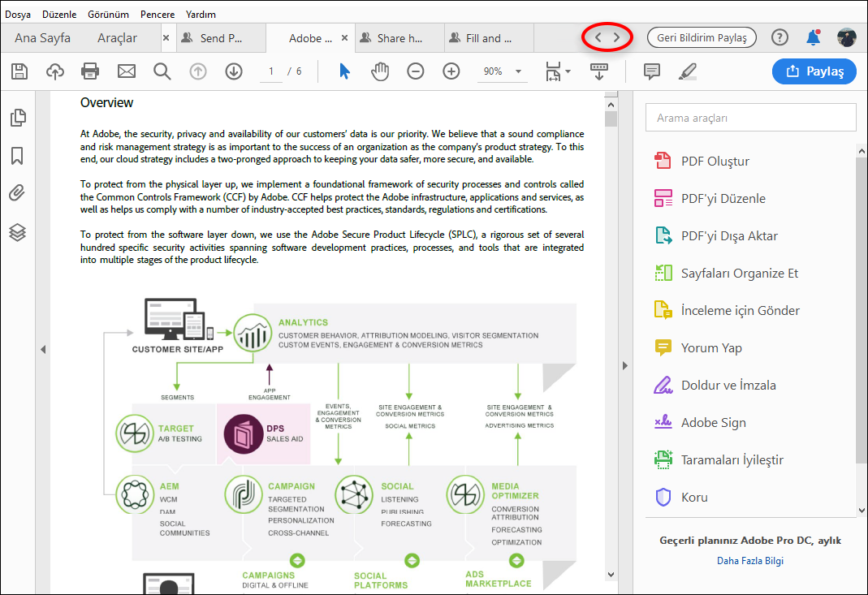Open the help question mark
The height and width of the screenshot is (595, 868).
779,37
